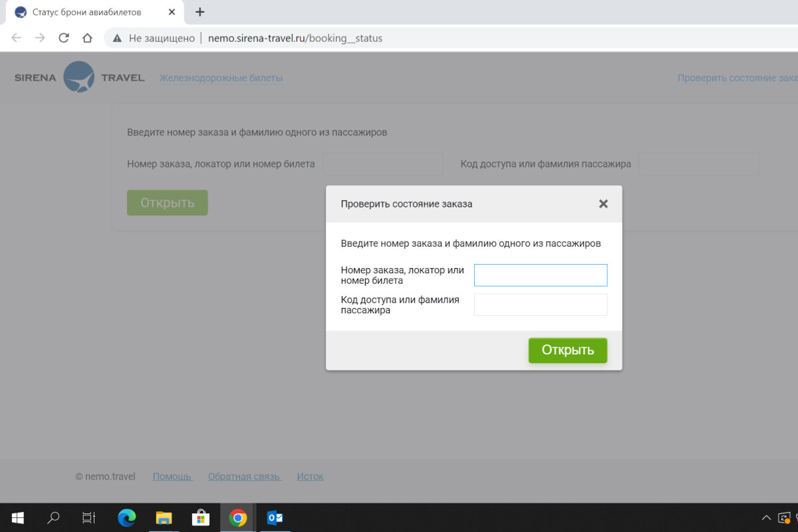Open the Помощь footer link
This screenshot has width=798, height=532.
click(x=172, y=476)
